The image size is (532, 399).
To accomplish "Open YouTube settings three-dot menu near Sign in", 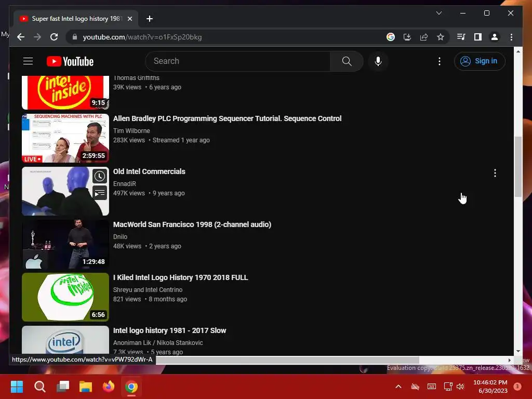I will click(x=440, y=61).
